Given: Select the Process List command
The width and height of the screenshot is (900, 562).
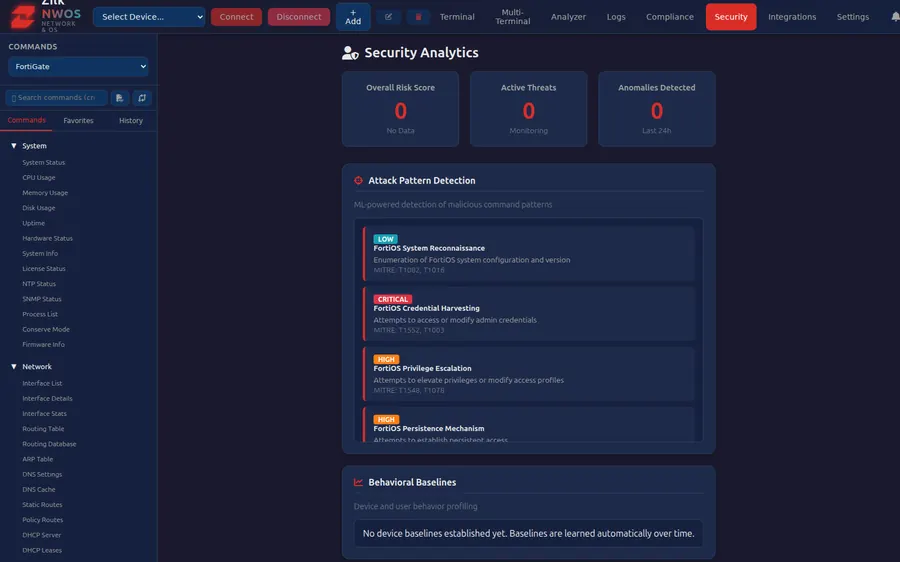Looking at the screenshot, I should point(40,315).
